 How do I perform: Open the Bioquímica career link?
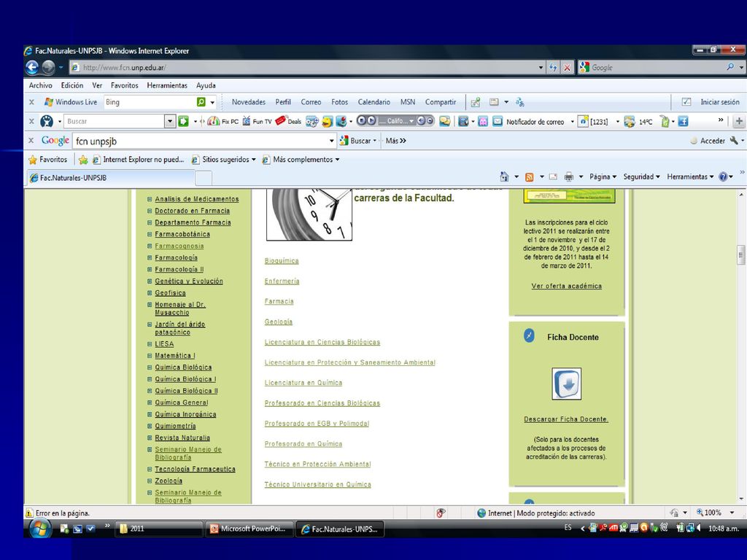pyautogui.click(x=282, y=261)
